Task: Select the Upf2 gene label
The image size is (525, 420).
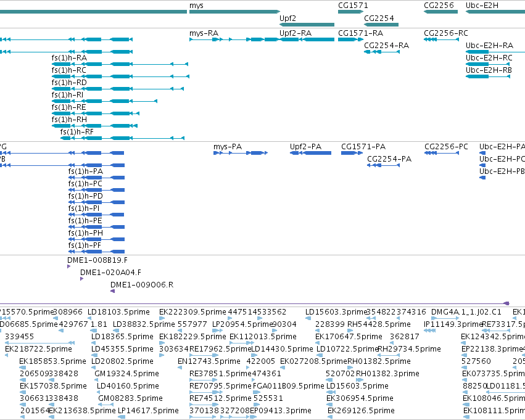Action: coord(287,19)
